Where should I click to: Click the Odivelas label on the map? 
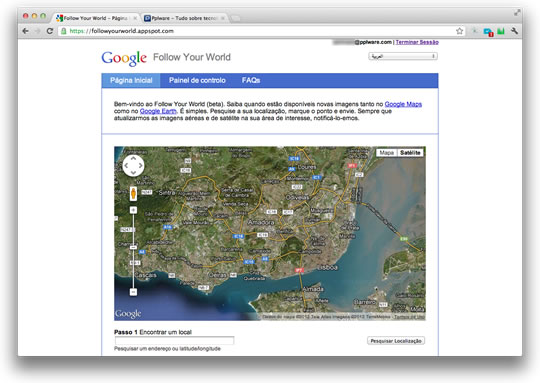298,197
